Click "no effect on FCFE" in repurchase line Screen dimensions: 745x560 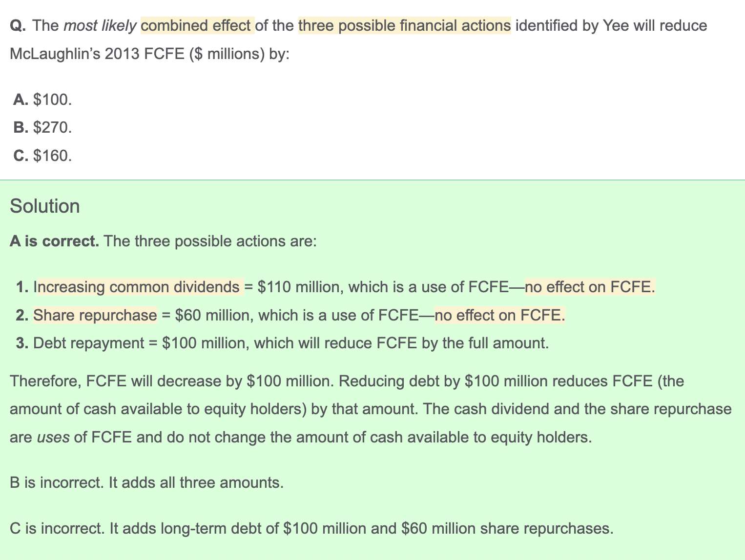coord(499,315)
